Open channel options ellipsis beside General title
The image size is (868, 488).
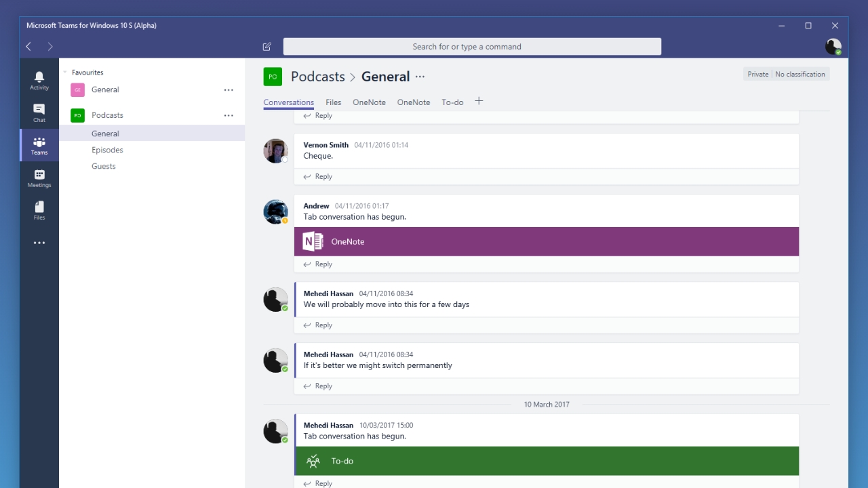pos(420,77)
